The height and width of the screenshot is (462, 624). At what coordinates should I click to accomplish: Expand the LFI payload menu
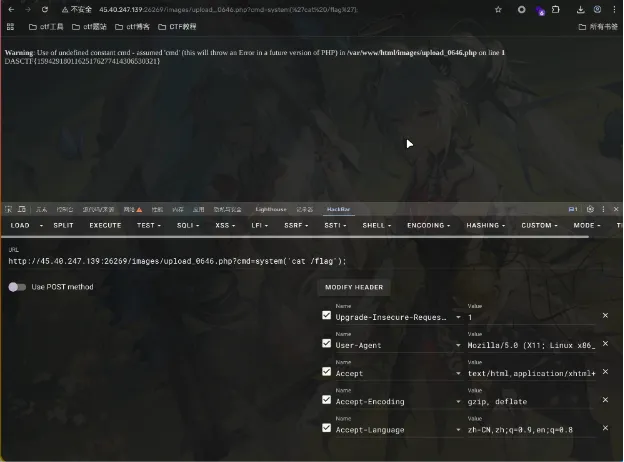pyautogui.click(x=259, y=225)
